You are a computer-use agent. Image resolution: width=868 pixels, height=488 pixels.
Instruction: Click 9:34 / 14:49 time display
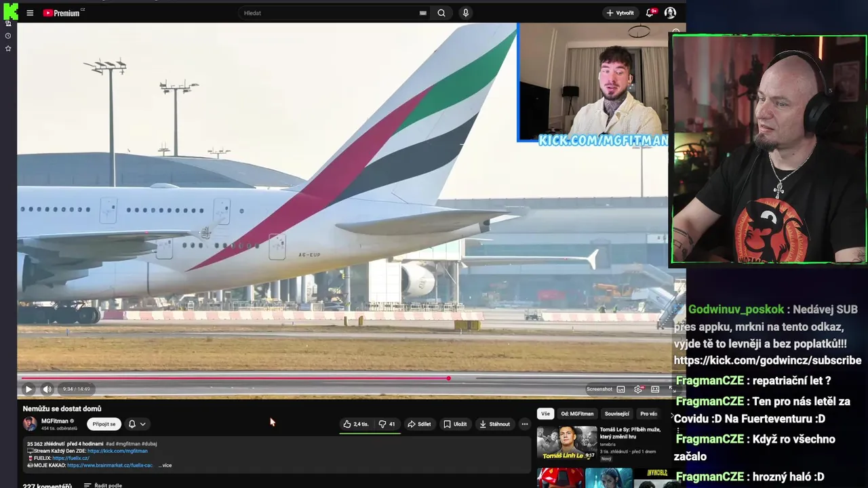(76, 389)
